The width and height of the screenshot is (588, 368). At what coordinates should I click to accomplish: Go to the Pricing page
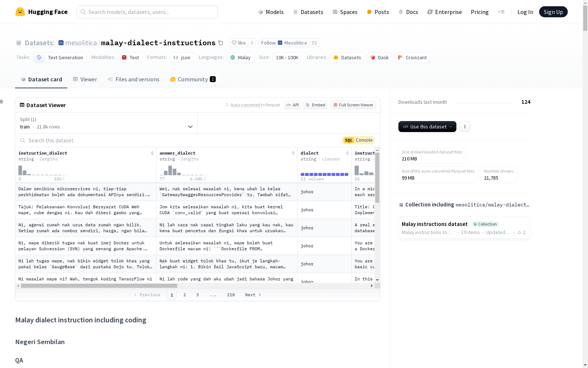(x=480, y=12)
